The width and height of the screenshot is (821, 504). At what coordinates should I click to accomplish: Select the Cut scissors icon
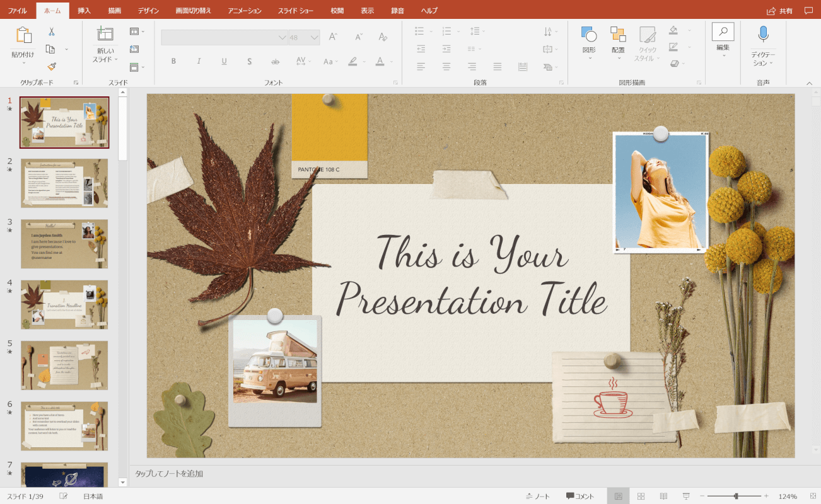[x=51, y=32]
